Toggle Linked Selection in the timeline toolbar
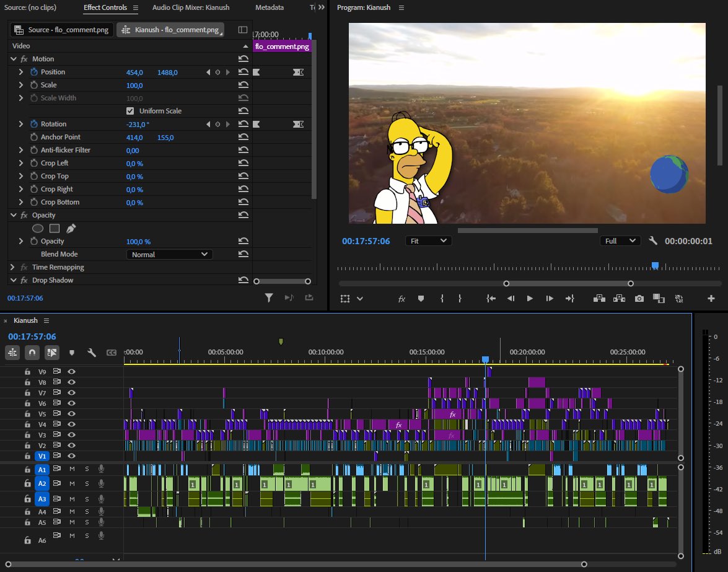 tap(52, 352)
